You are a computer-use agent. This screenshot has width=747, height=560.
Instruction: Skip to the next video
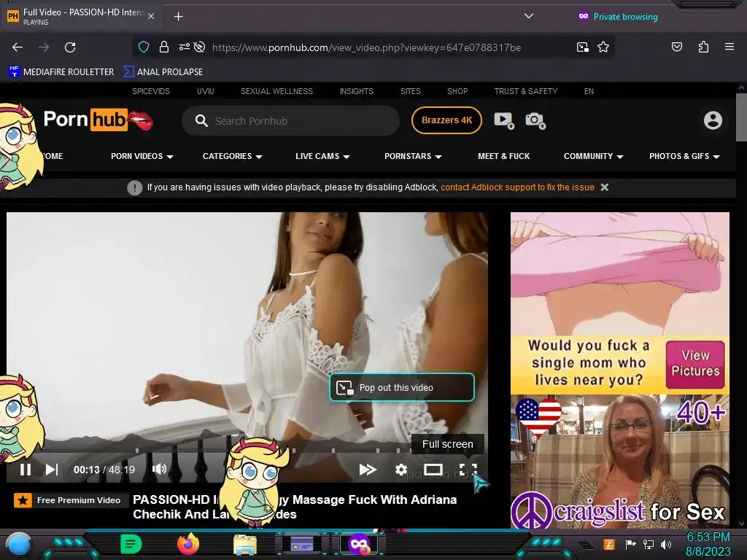(x=52, y=470)
